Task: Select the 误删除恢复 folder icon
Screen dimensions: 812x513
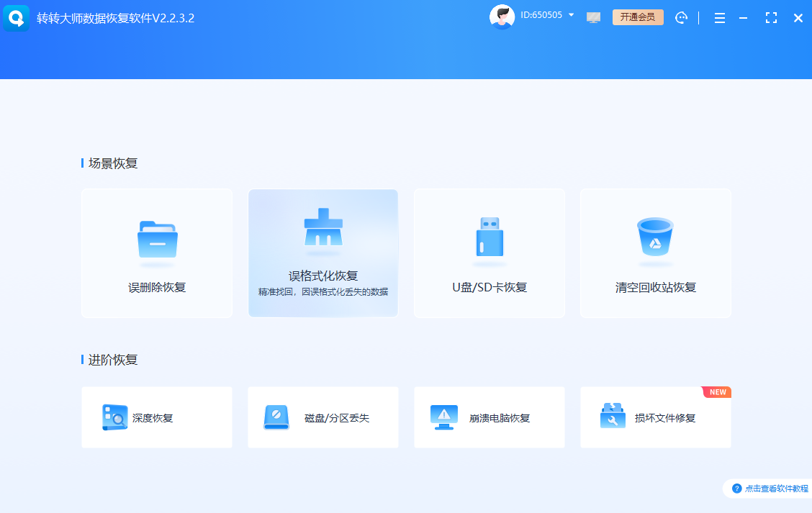Action: pyautogui.click(x=157, y=240)
